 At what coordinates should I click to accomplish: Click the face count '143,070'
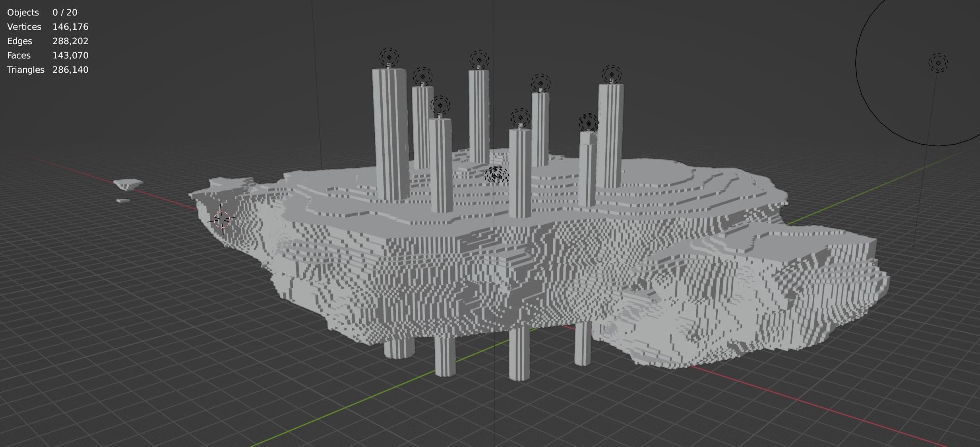(x=70, y=55)
